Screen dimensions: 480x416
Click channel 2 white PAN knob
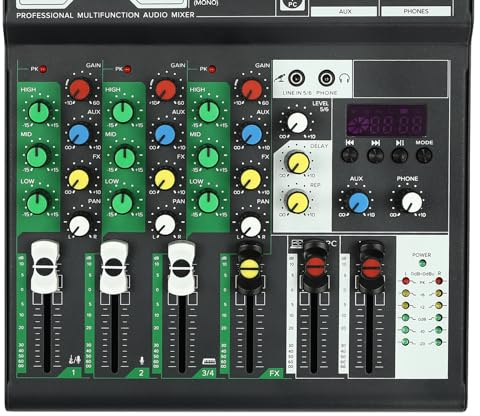165,225
